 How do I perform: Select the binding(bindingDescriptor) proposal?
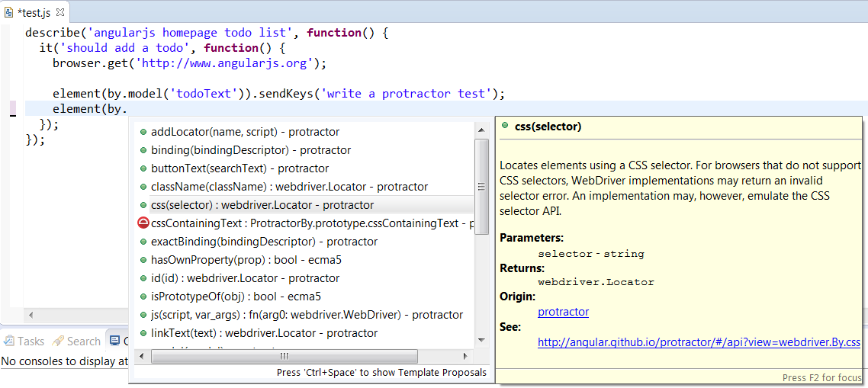click(x=251, y=150)
